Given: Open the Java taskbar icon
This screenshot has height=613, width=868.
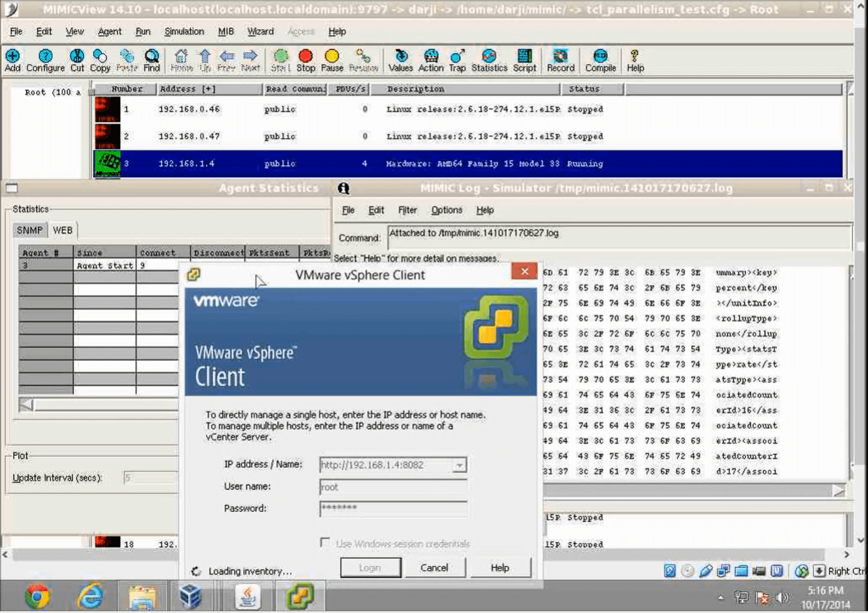Looking at the screenshot, I should point(247,596).
